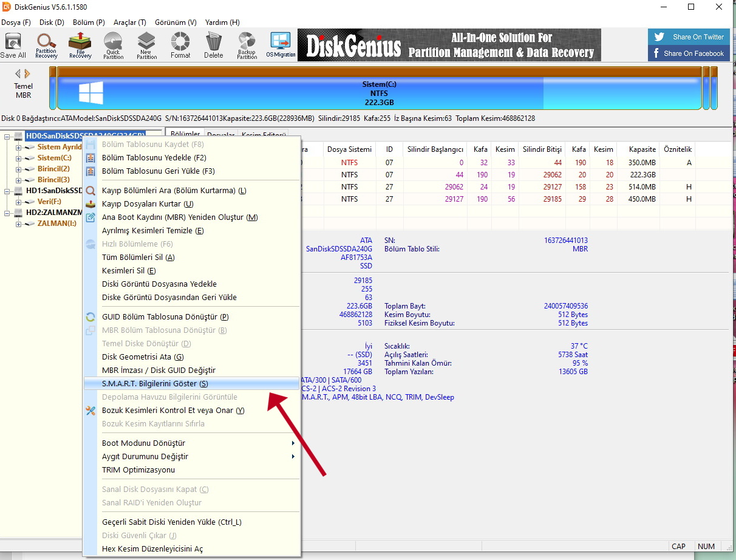
Task: Collapse the HD1 SanDisk tree node
Action: (x=7, y=191)
